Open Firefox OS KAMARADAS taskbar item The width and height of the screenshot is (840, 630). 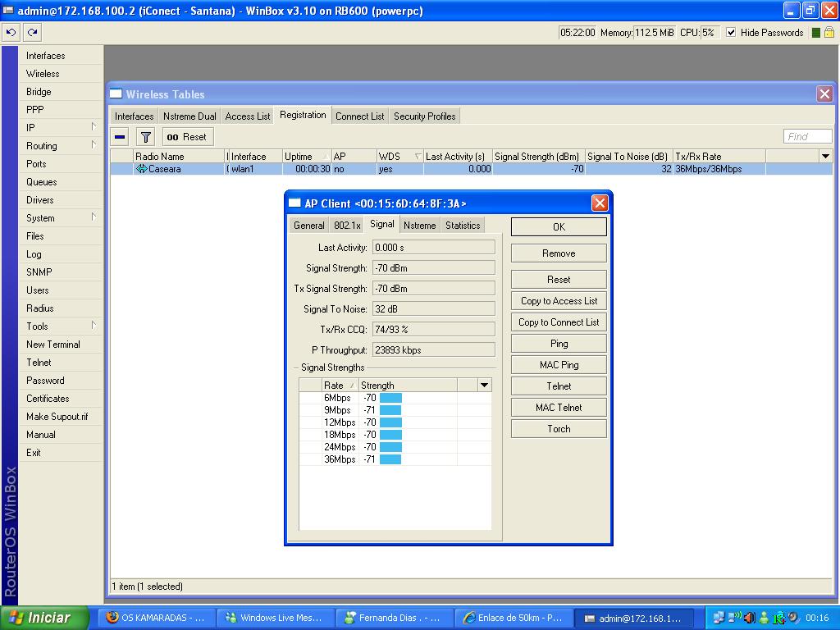[x=156, y=618]
